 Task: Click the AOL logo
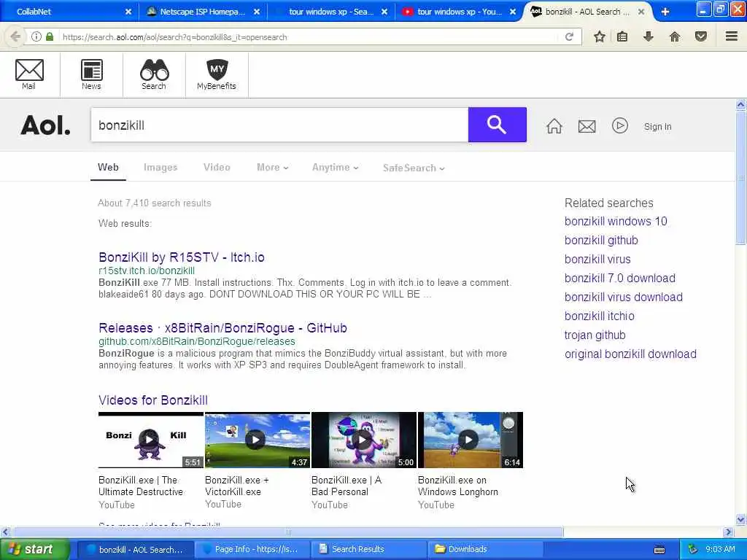pos(46,125)
